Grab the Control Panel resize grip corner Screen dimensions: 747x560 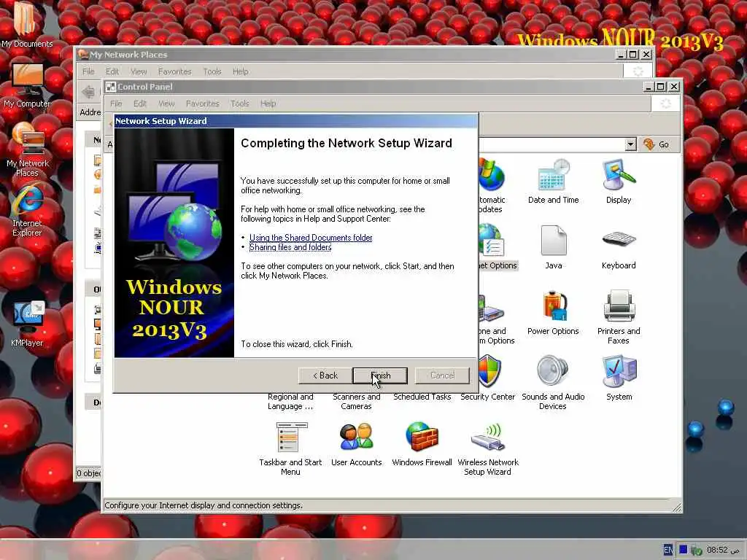click(676, 507)
